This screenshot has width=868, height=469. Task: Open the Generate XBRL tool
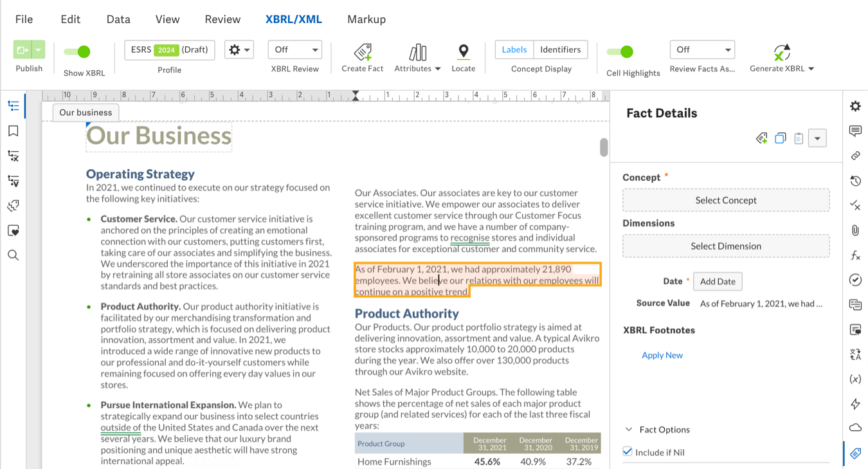[781, 53]
